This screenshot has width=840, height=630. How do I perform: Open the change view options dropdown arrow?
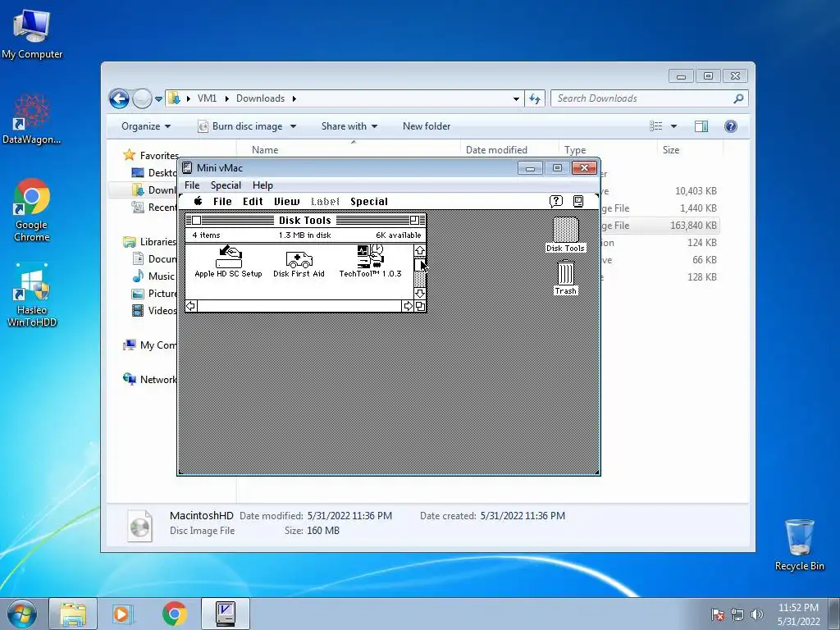tap(673, 126)
